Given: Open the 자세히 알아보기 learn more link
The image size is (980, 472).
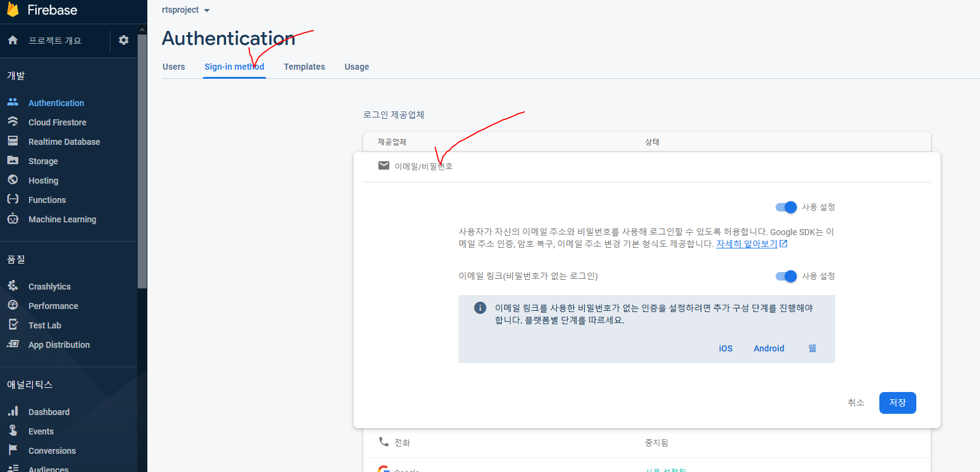Looking at the screenshot, I should pos(747,244).
